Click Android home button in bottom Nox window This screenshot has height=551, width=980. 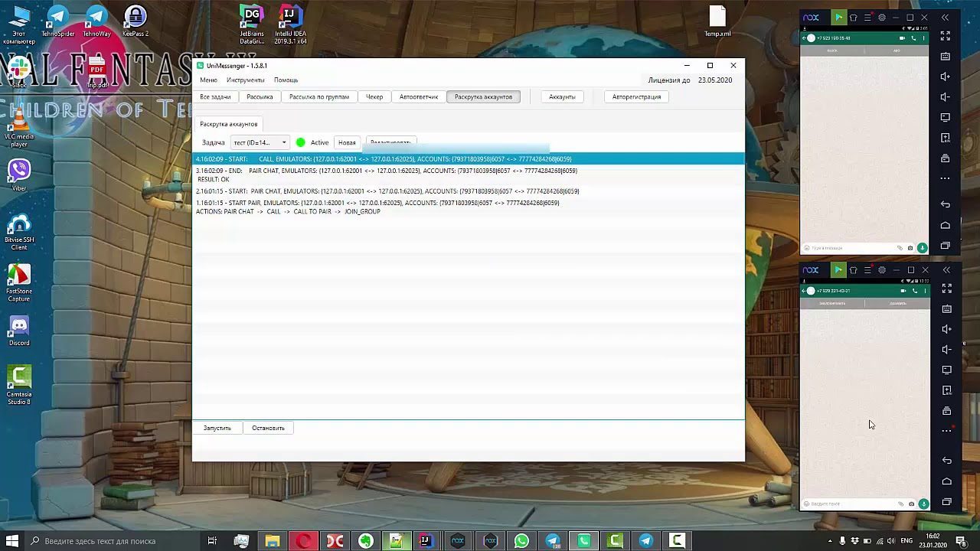coord(946,481)
